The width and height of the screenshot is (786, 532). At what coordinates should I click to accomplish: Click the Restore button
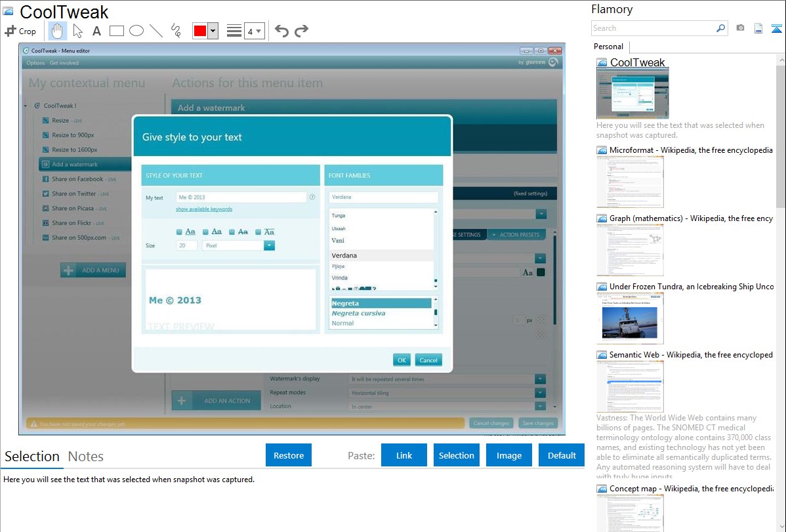point(289,455)
